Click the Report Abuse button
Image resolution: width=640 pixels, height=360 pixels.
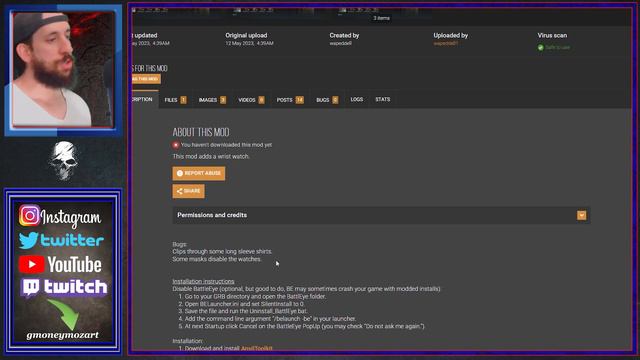point(198,173)
